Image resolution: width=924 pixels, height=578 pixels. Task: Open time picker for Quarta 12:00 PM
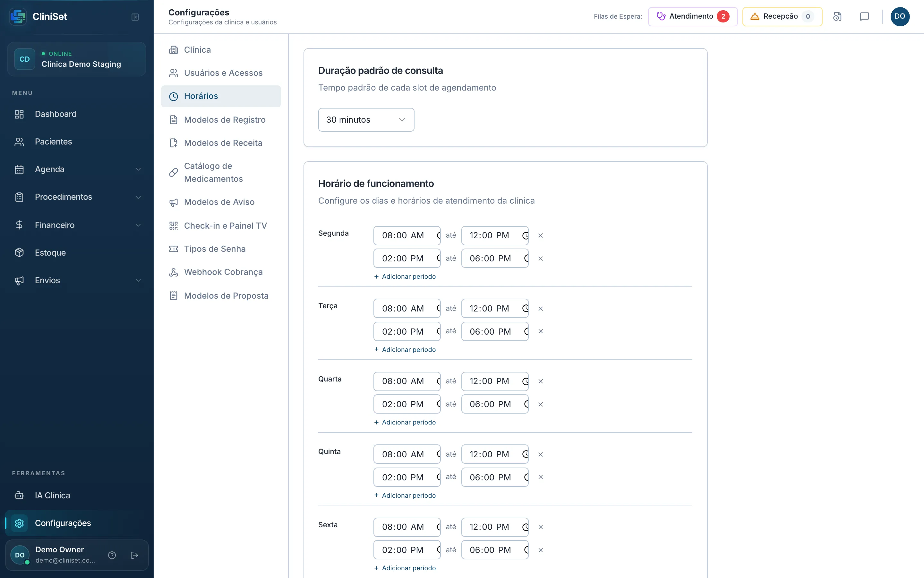pos(525,381)
